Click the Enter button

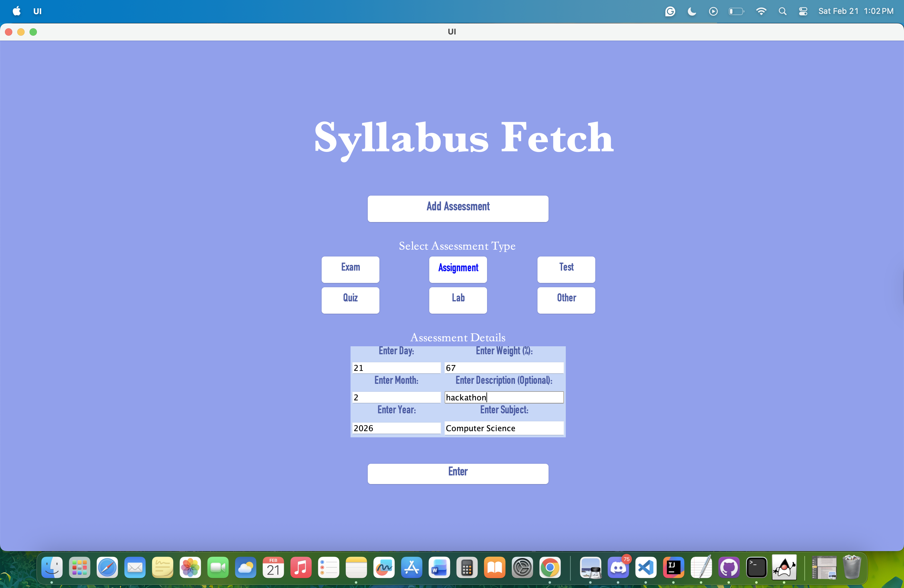pyautogui.click(x=458, y=473)
